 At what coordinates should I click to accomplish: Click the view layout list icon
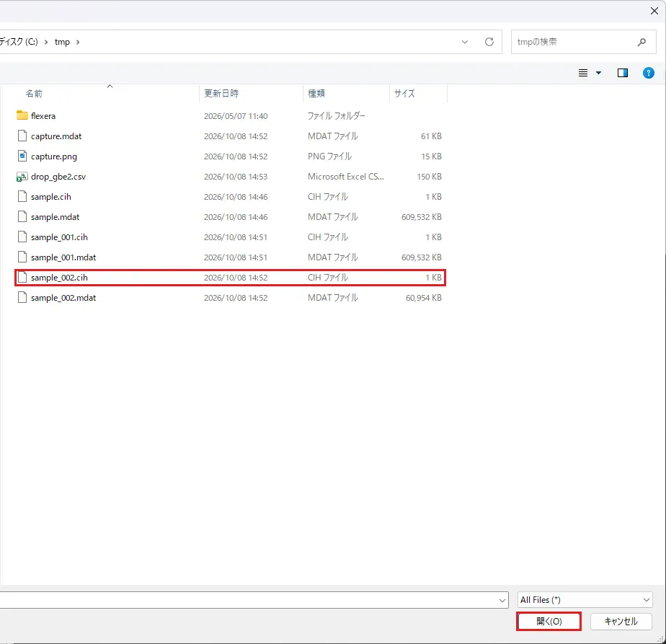(583, 73)
